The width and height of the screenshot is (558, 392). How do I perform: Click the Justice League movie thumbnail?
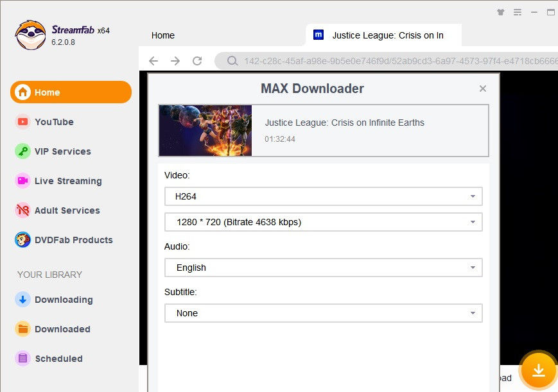[x=205, y=130]
